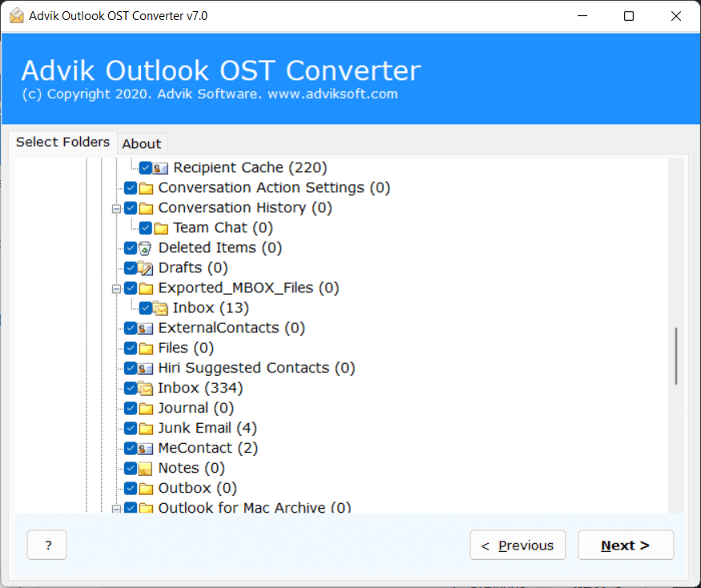Click the Junk Email folder icon
This screenshot has width=701, height=588.
(146, 429)
